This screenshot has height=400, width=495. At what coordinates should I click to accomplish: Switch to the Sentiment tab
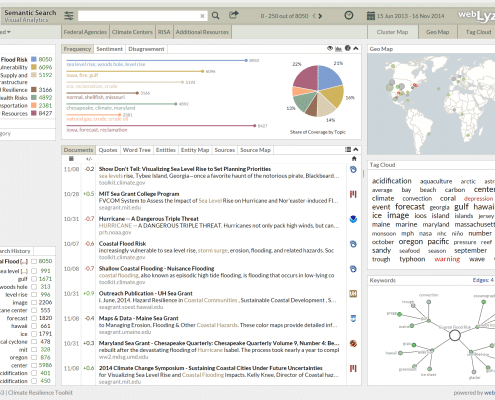tap(109, 49)
